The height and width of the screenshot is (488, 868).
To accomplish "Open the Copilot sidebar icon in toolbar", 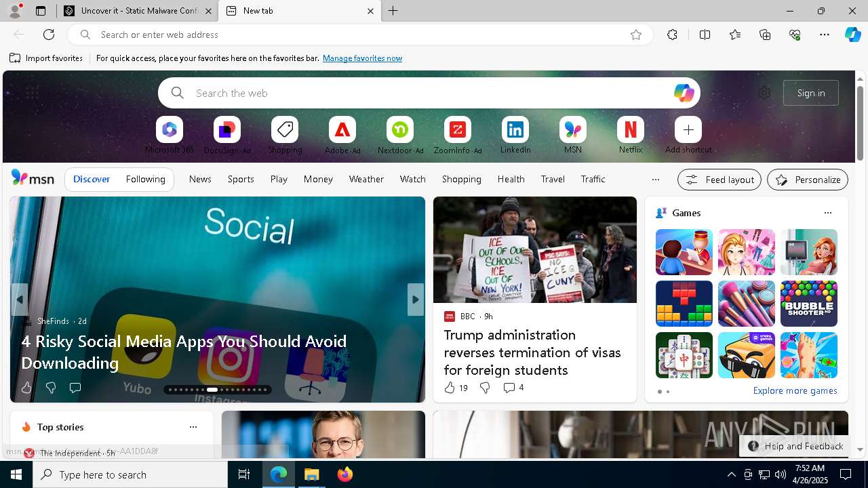I will (852, 35).
